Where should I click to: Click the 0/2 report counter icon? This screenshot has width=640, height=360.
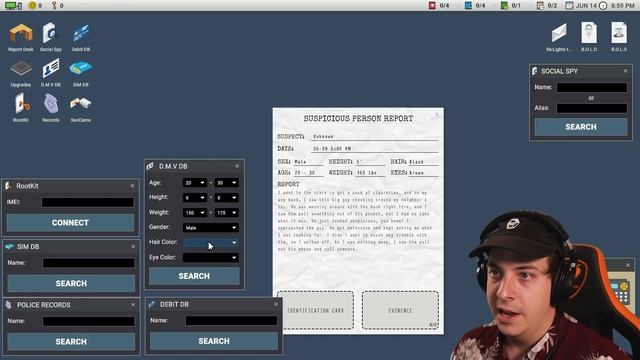540,5
